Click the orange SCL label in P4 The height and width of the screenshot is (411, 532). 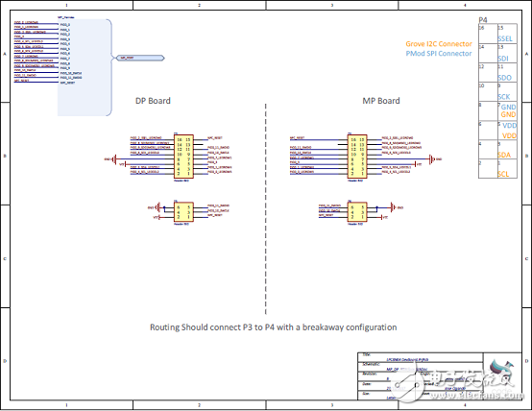click(x=503, y=174)
